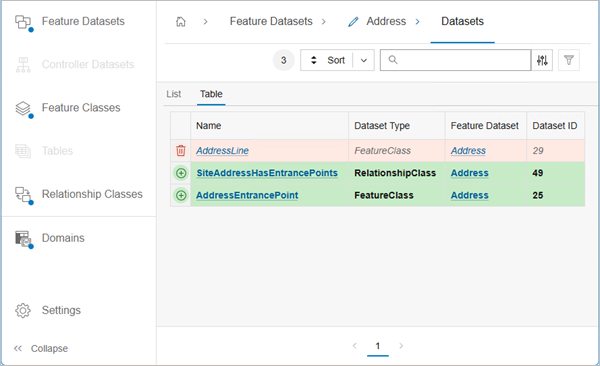Viewport: 600px width, 366px height.
Task: Click Feature Classes label in sidebar
Action: point(81,108)
